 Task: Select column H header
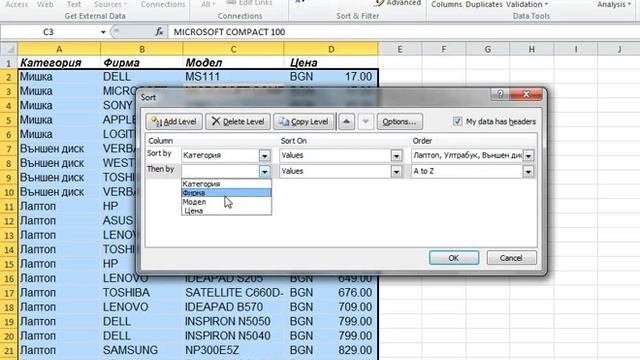tap(532, 49)
